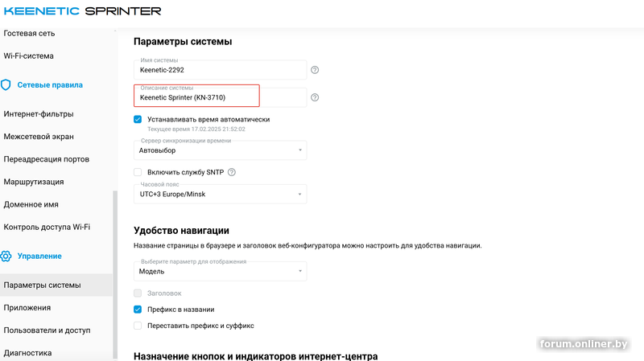
Task: Click the SNTP service help icon
Action: point(232,172)
